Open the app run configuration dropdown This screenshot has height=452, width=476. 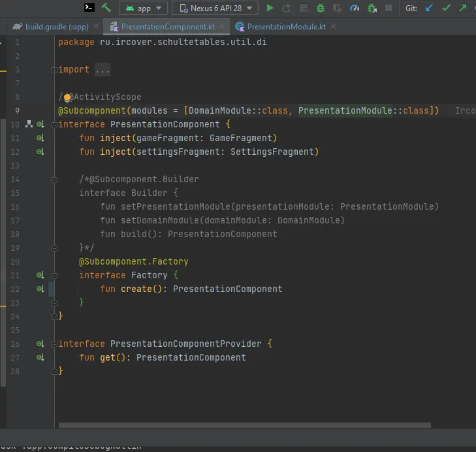(x=144, y=8)
